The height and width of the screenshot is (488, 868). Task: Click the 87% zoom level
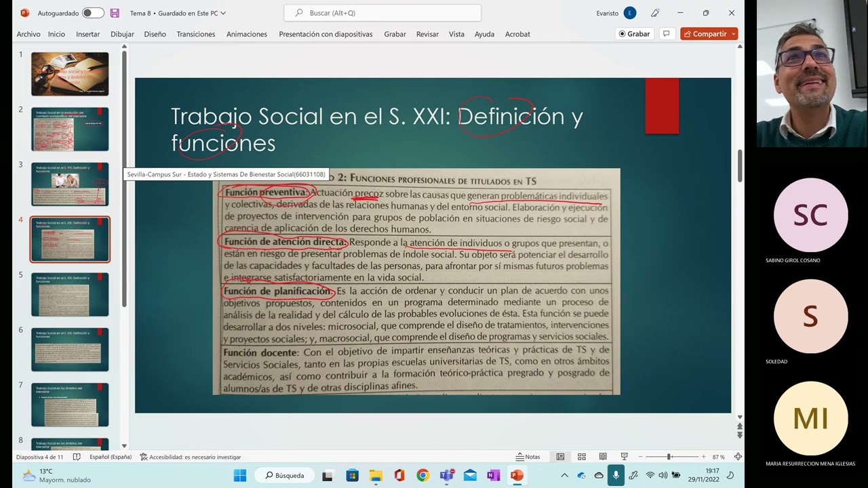718,457
